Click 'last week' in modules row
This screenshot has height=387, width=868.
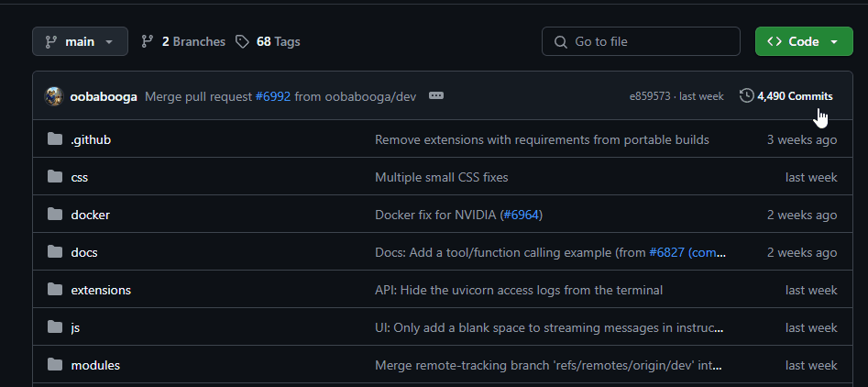click(811, 365)
